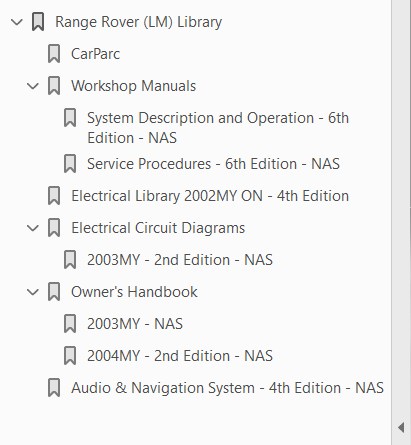Click bookmark icon for Audio & Navigation System

(54, 388)
